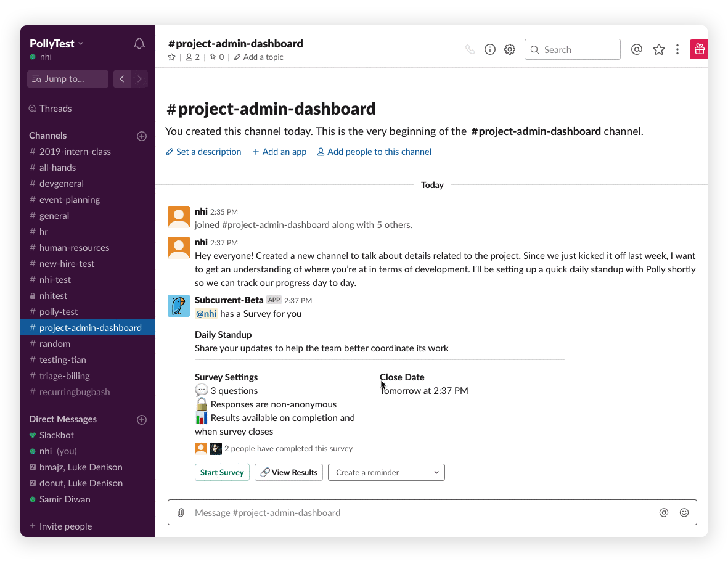Image resolution: width=728 pixels, height=561 pixels.
Task: Open starred items in header
Action: (x=659, y=50)
